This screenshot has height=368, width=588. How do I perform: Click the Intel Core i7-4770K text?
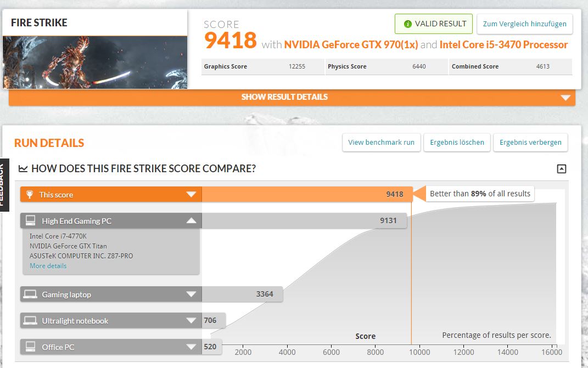tap(58, 236)
